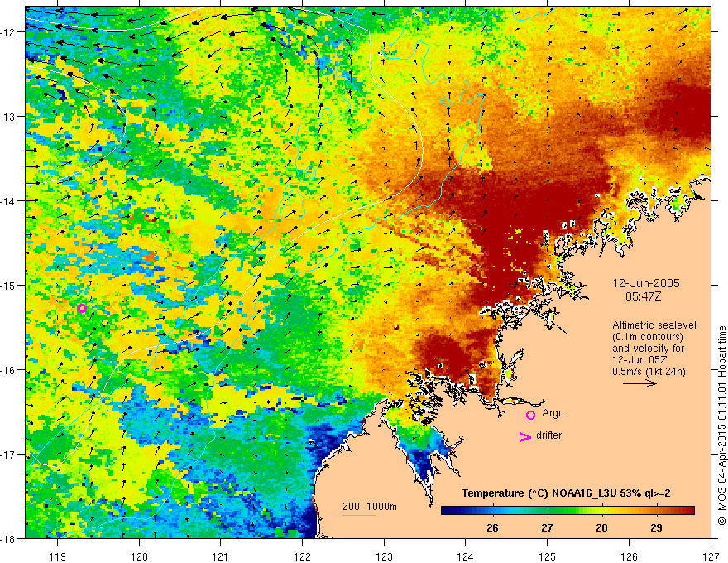Viewport: 728px width, 563px height.
Task: Click the '-18' latitude axis label
Action: click(x=9, y=538)
